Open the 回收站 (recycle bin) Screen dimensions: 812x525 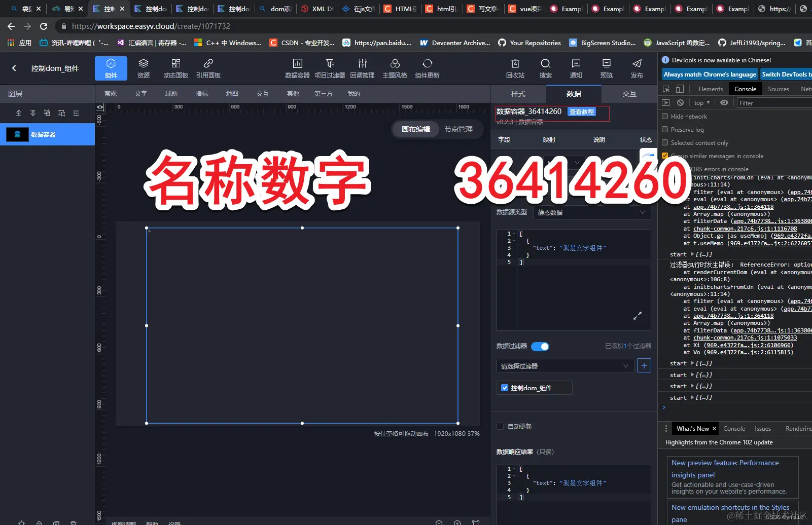515,67
